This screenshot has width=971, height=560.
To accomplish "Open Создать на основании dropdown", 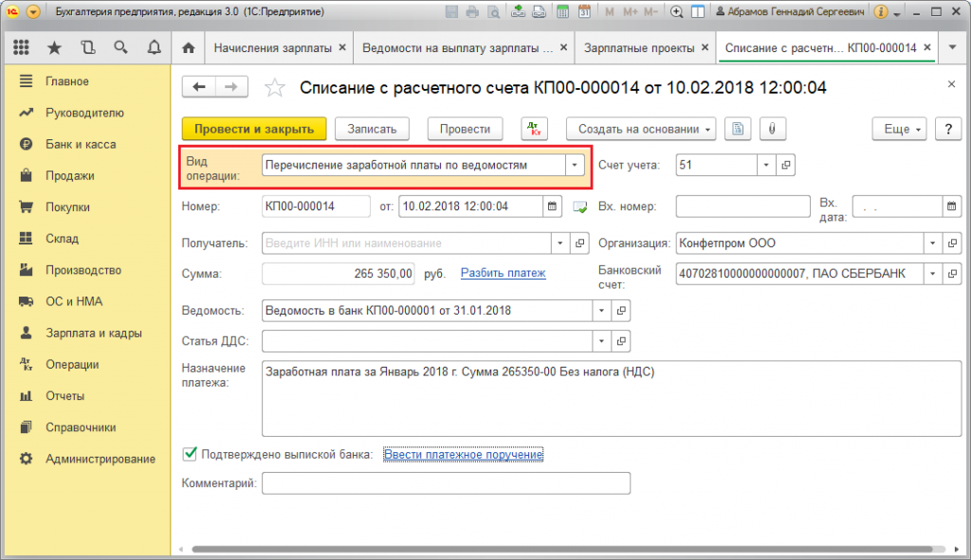I will [641, 129].
